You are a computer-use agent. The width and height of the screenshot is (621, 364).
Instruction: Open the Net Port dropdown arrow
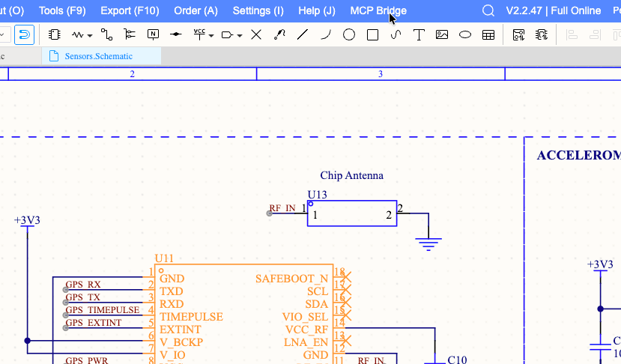click(240, 36)
